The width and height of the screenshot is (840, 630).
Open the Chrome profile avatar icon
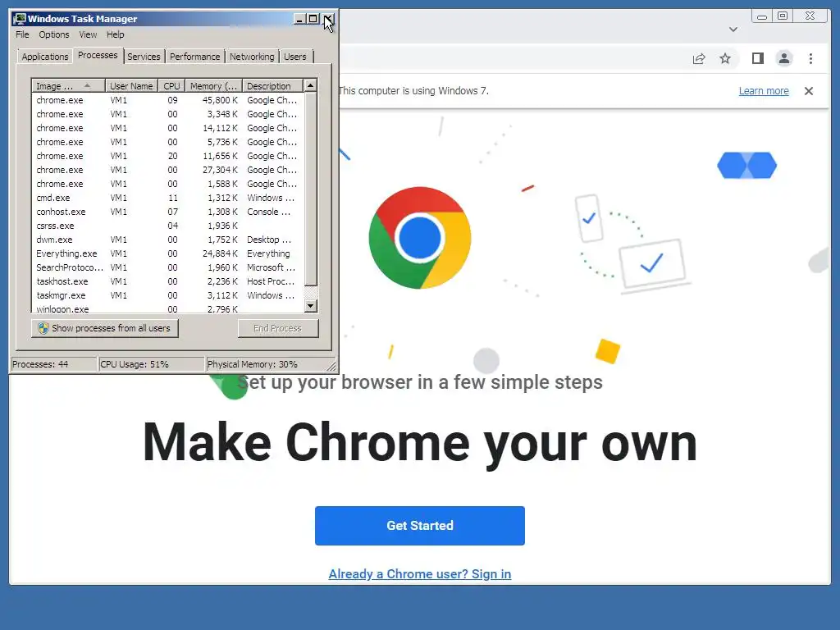[783, 58]
